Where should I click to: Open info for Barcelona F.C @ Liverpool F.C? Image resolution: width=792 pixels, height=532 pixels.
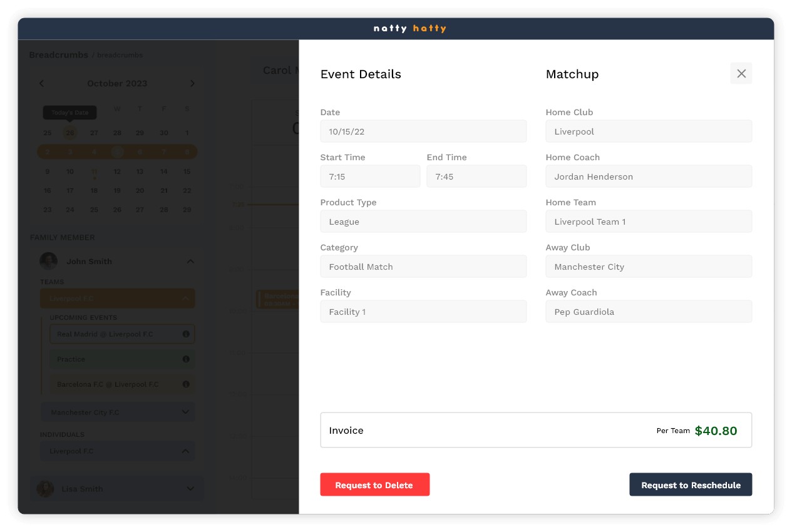click(185, 384)
